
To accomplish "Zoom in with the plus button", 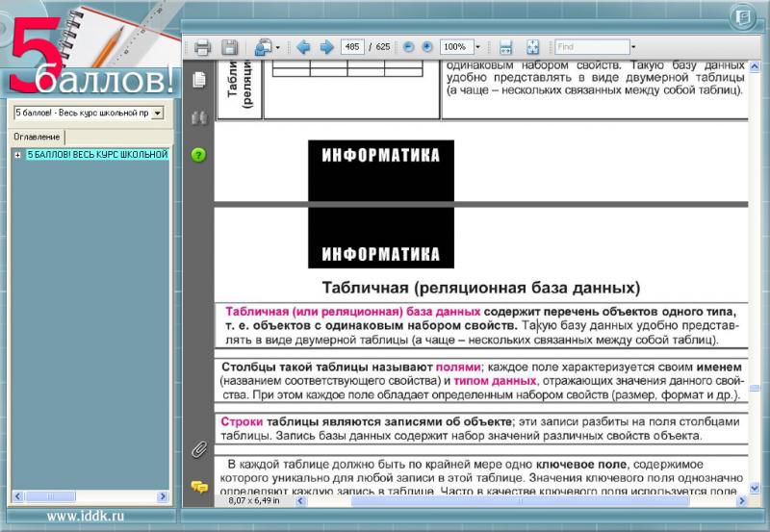I will point(426,47).
